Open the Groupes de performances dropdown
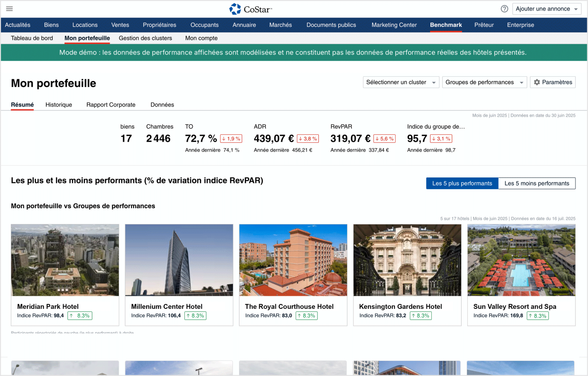This screenshot has height=376, width=588. point(484,82)
